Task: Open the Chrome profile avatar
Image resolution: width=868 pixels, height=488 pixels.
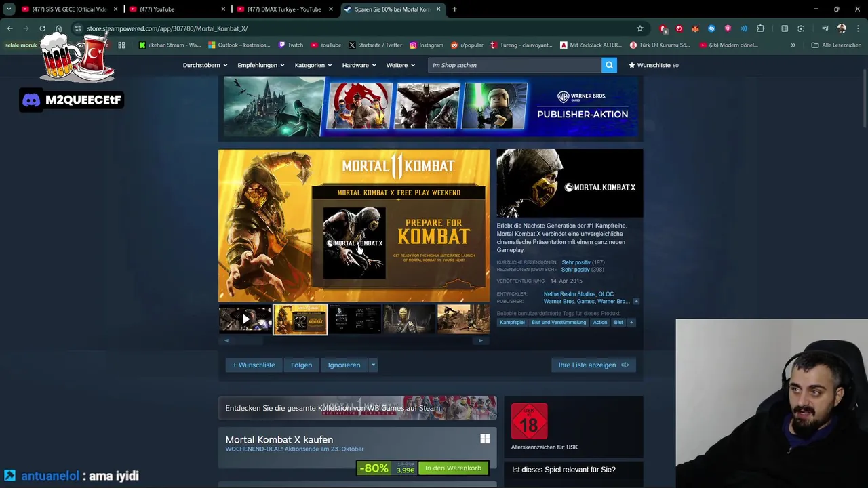Action: pos(842,28)
